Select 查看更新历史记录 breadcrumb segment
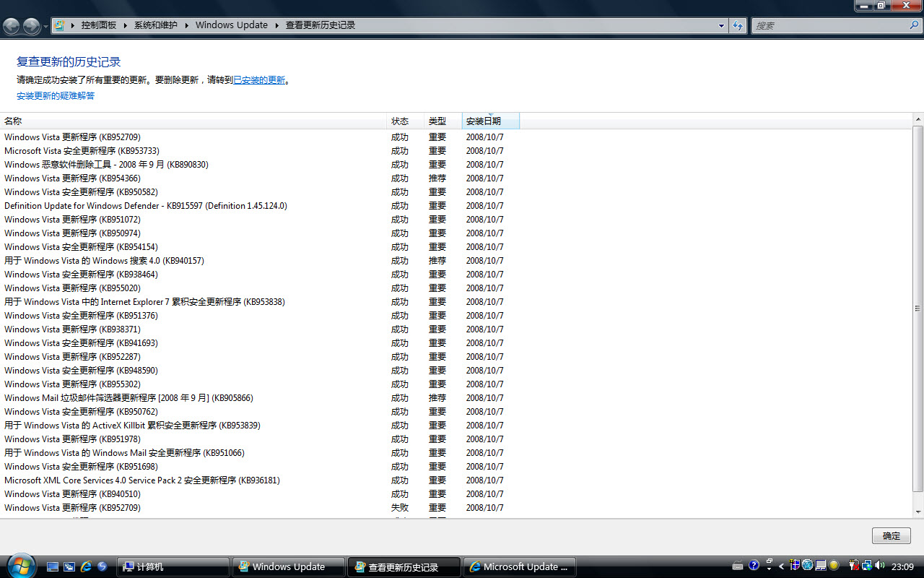 (321, 25)
